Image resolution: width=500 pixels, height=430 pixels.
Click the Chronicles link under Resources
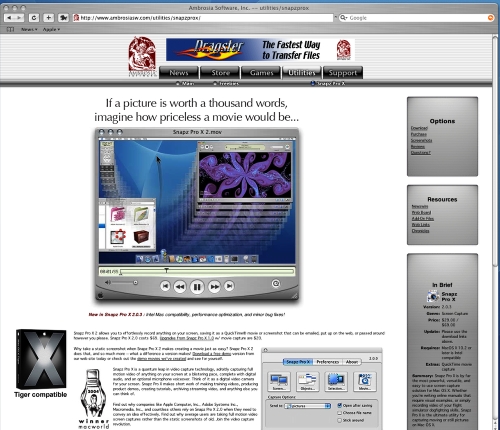tap(420, 231)
